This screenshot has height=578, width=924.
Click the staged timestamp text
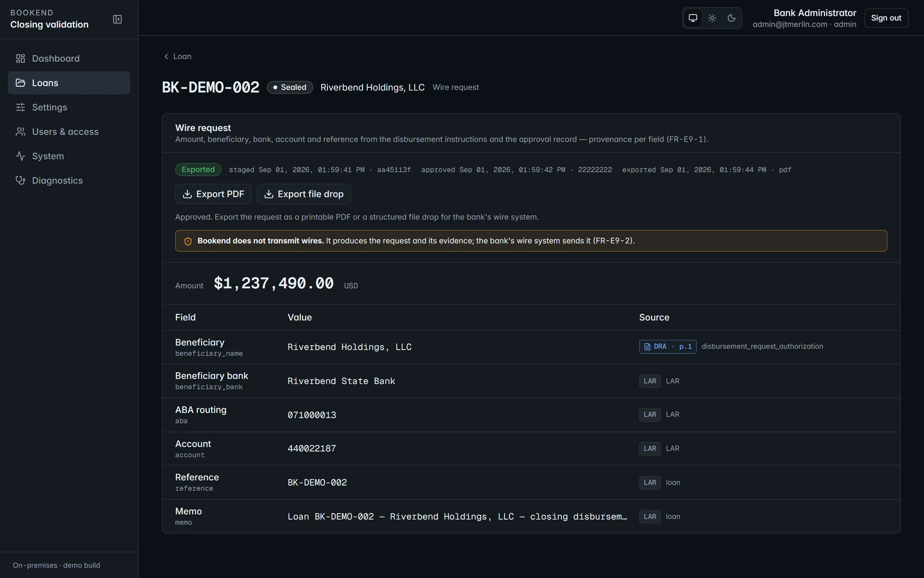[320, 170]
